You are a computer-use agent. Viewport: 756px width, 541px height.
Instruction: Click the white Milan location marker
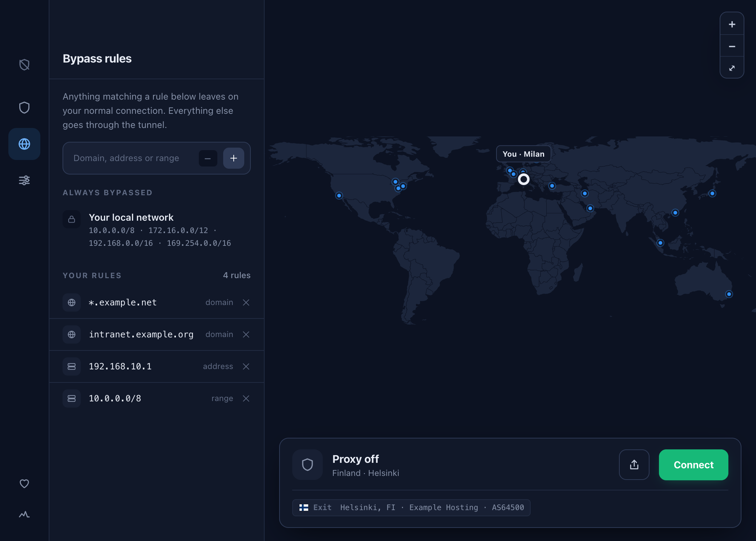(x=524, y=179)
